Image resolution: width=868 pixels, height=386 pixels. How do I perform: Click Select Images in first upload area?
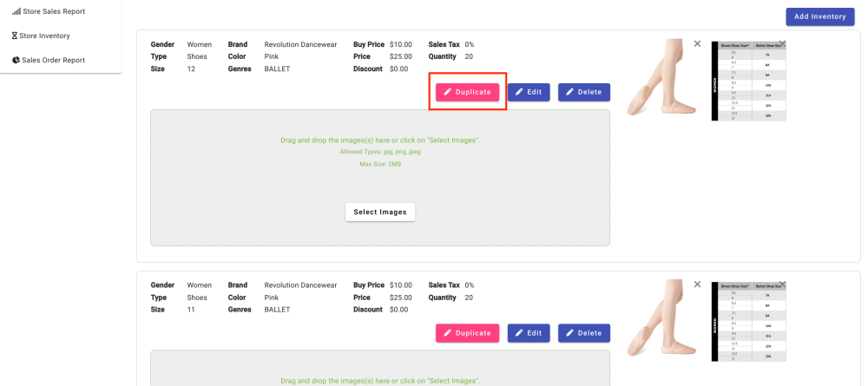coord(380,213)
